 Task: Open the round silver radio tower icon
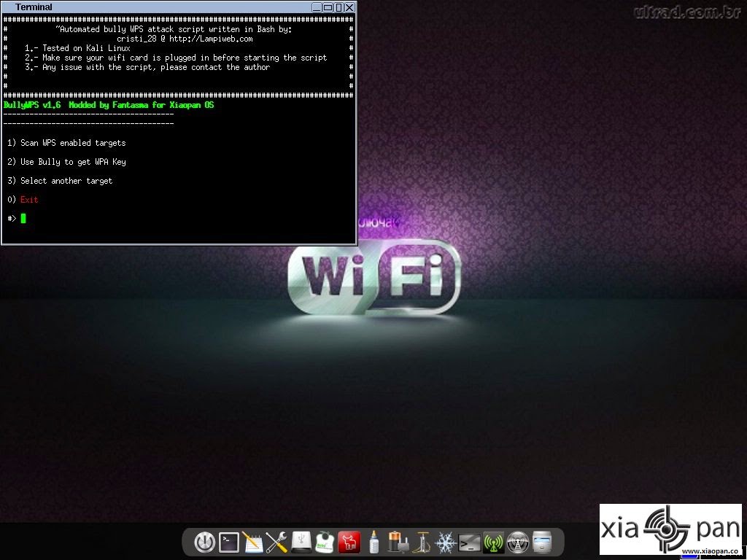point(517,542)
